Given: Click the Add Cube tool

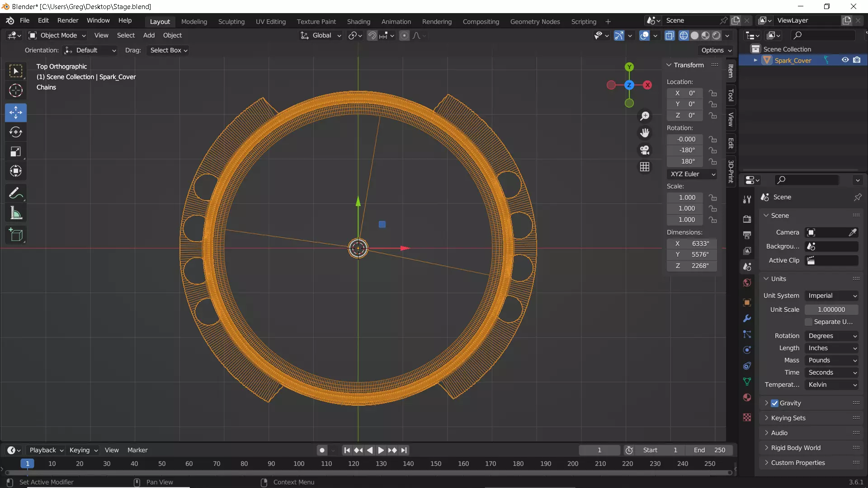Looking at the screenshot, I should [16, 235].
